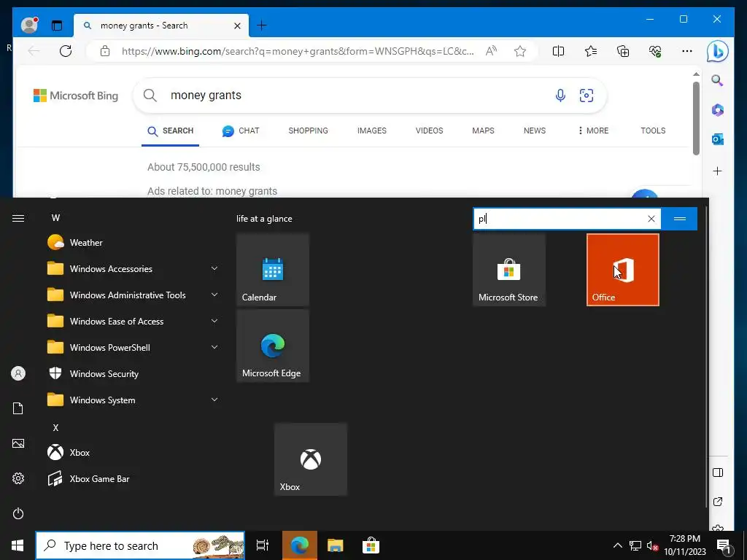Viewport: 747px width, 560px height.
Task: Expand the Start menu hamburger navigation
Action: coord(18,218)
